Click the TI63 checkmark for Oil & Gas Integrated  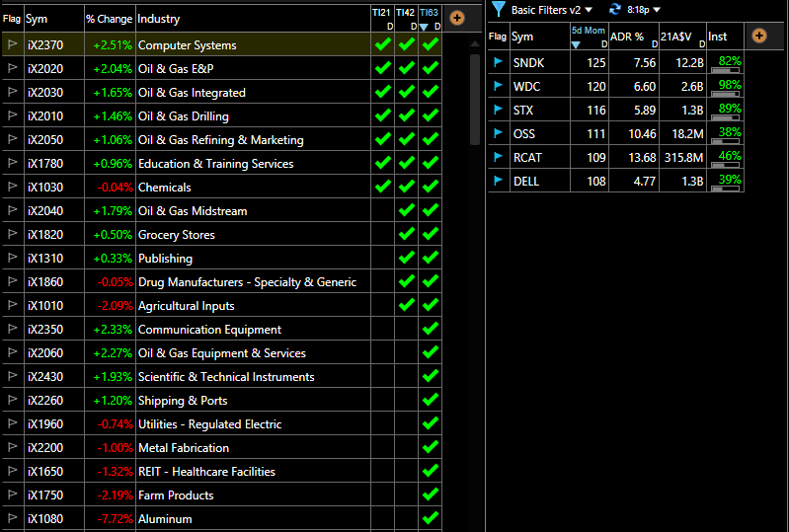pyautogui.click(x=431, y=92)
